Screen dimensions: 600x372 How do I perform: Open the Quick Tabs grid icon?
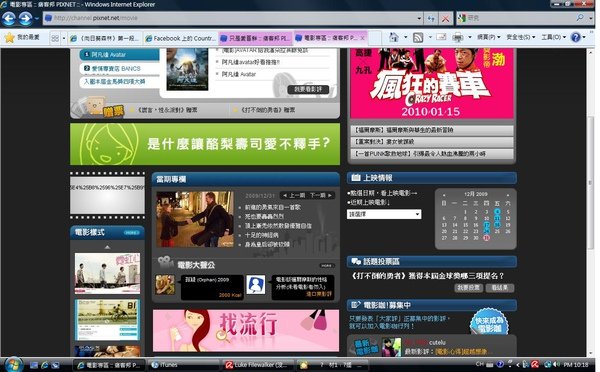(55, 38)
